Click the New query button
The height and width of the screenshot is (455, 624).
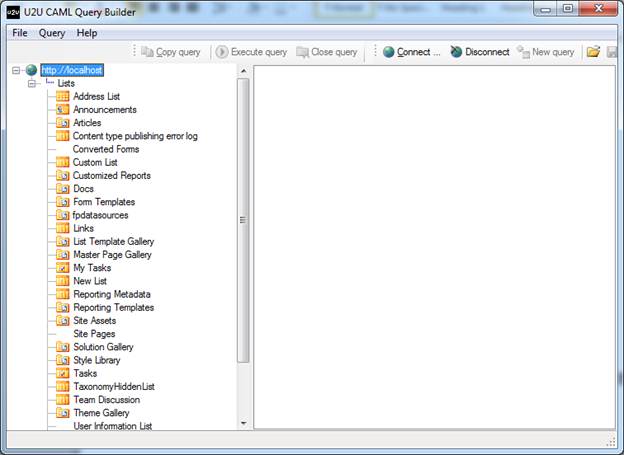pyautogui.click(x=546, y=52)
